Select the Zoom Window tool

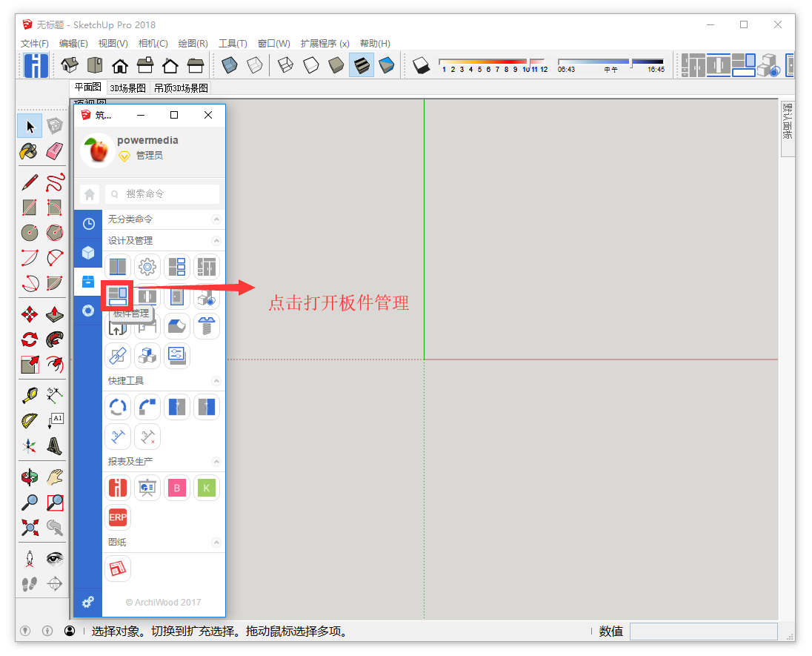(x=55, y=503)
